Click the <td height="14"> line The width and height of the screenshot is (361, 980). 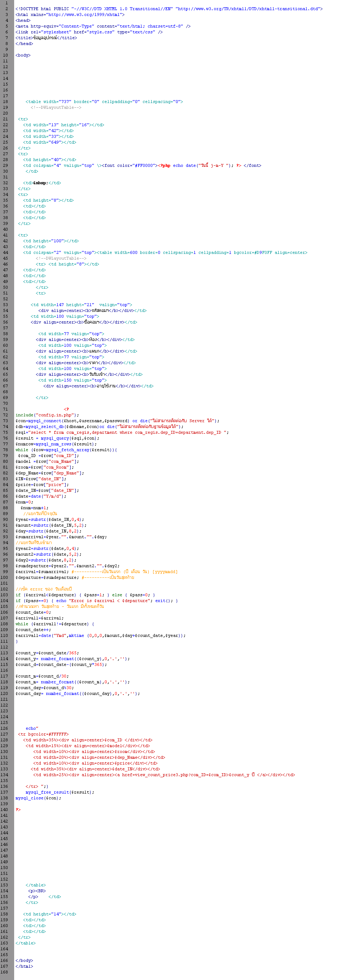[x=49, y=914]
